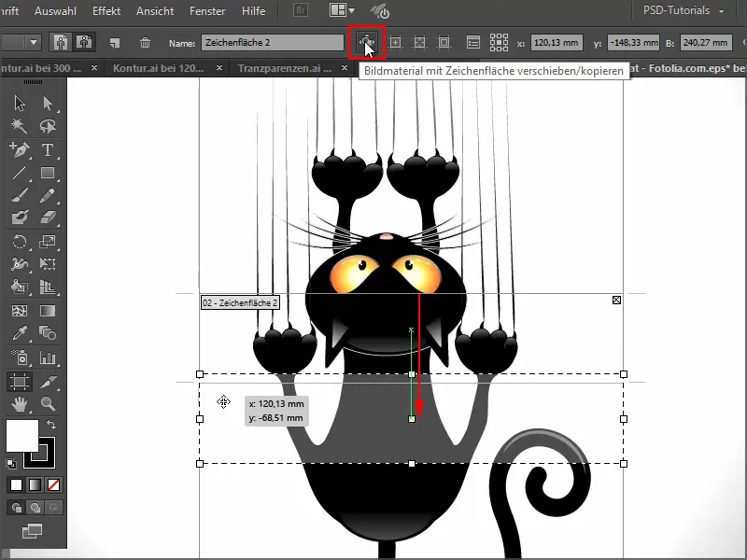Open the Ansicht menu
747x560 pixels.
[155, 10]
